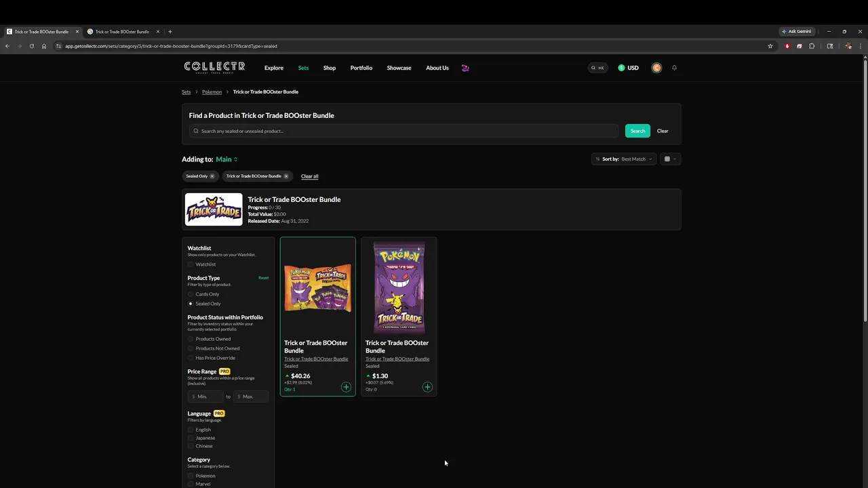Image resolution: width=868 pixels, height=488 pixels.
Task: Open the $1.30 booster pack image
Action: (x=399, y=287)
